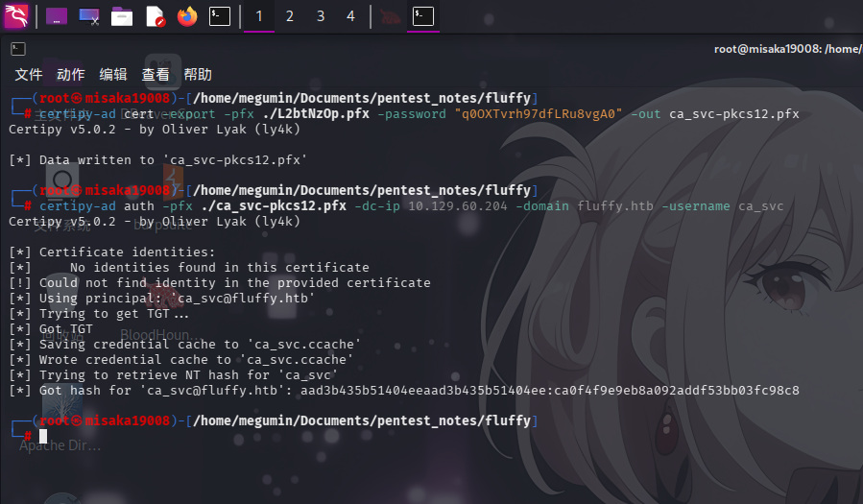This screenshot has width=863, height=504.
Task: Click the "Saving credential cache" line
Action: 185,345
